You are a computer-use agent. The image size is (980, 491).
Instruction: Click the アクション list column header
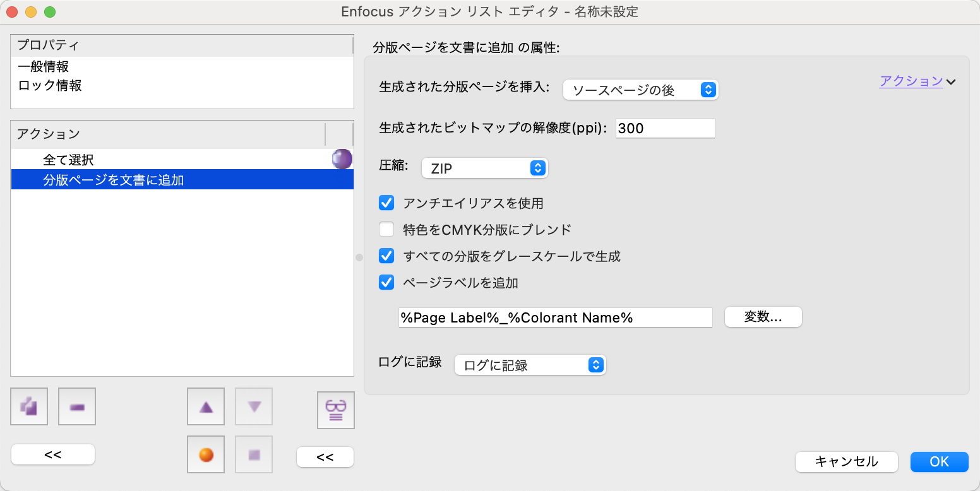tap(168, 134)
